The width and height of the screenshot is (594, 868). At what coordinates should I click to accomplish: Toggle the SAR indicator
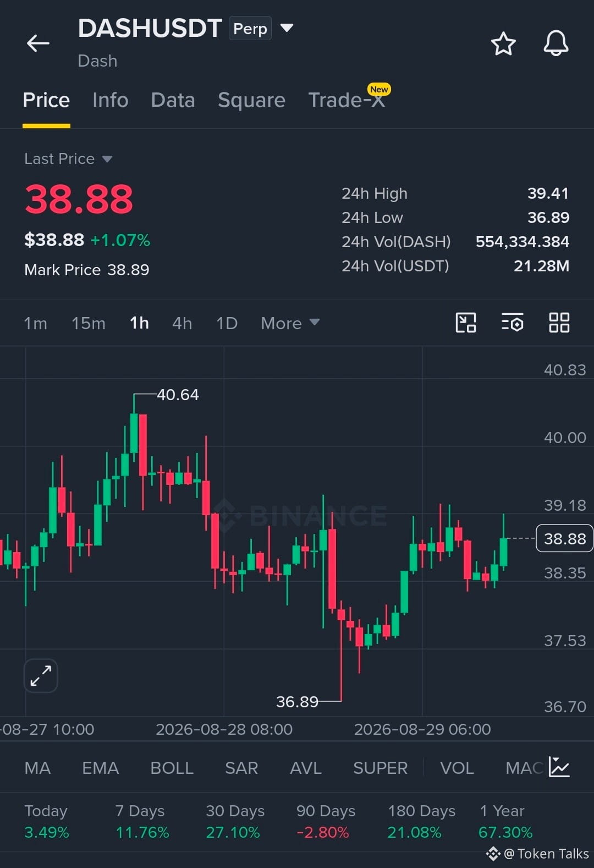click(241, 768)
